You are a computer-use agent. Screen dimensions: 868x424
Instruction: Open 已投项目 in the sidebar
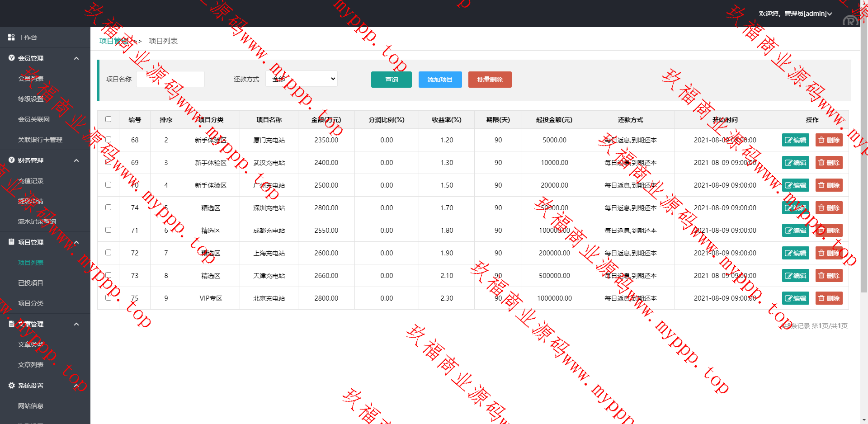click(31, 283)
